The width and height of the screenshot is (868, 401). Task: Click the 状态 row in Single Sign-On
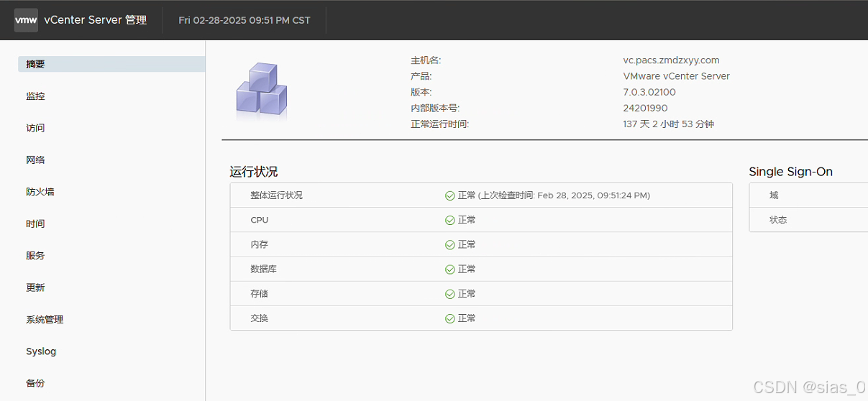click(808, 220)
